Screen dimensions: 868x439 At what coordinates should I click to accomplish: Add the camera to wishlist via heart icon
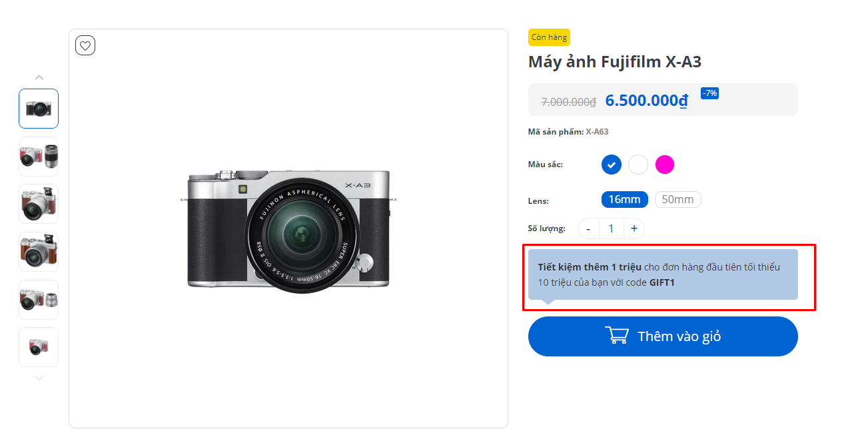[x=85, y=45]
